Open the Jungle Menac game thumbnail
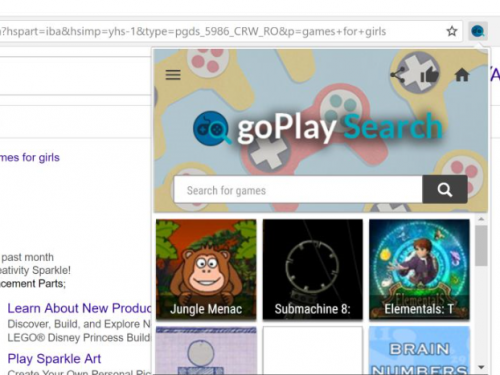This screenshot has height=375, width=500. tap(206, 269)
